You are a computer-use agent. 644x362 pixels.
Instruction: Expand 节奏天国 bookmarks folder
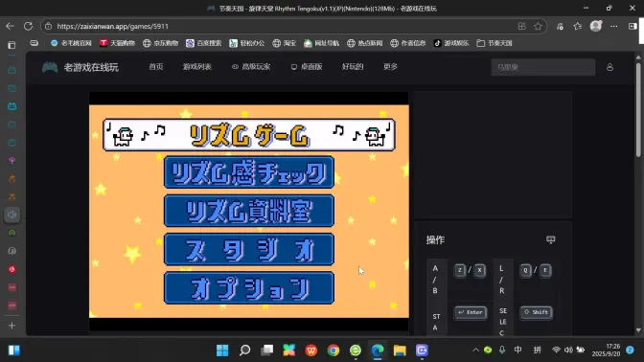click(x=494, y=43)
